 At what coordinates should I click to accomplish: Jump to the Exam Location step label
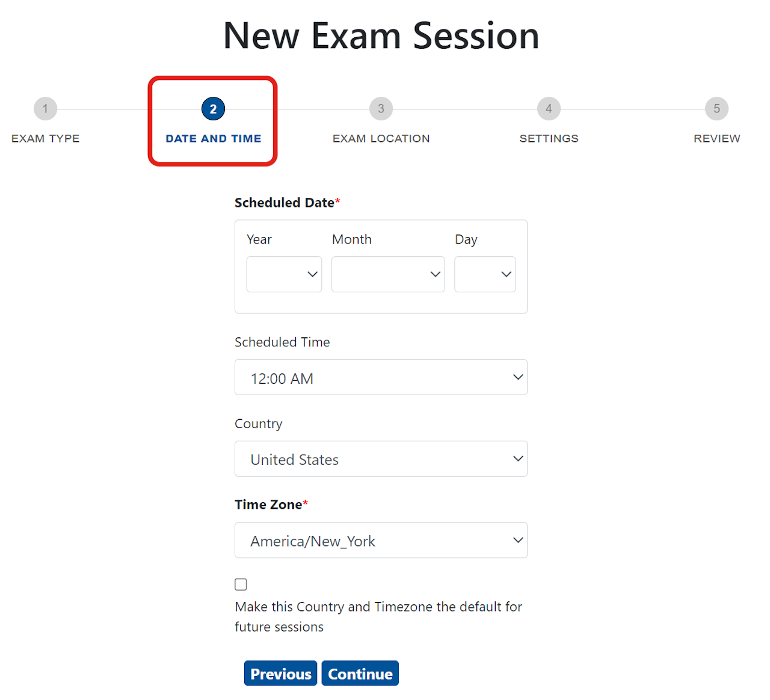(381, 138)
